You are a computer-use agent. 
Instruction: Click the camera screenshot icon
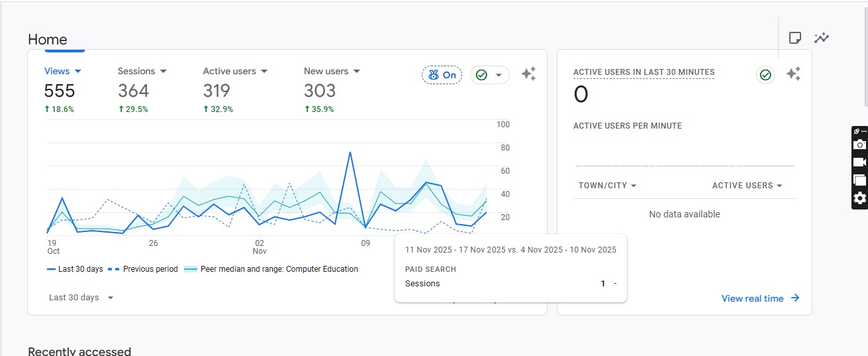click(x=859, y=145)
